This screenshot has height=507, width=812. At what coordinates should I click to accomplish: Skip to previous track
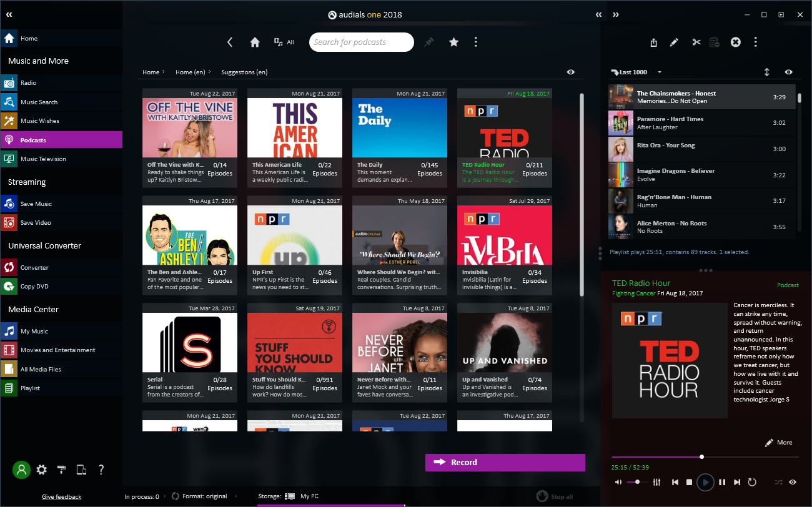coord(675,482)
